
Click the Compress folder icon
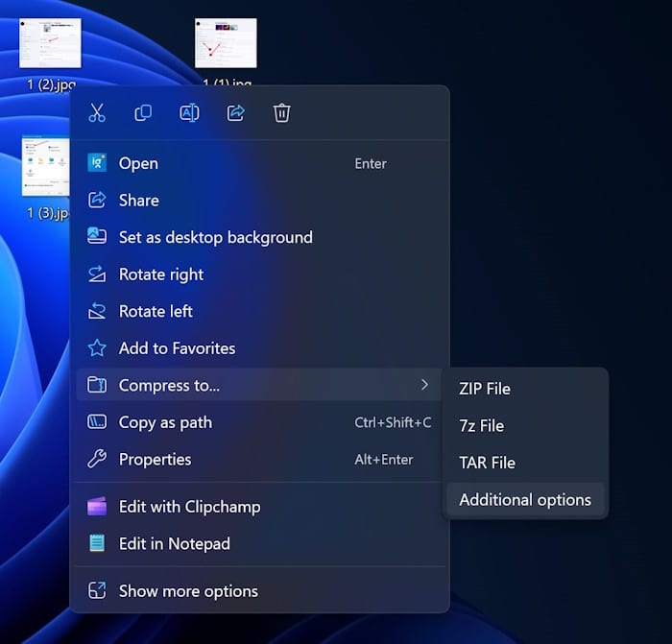click(97, 385)
